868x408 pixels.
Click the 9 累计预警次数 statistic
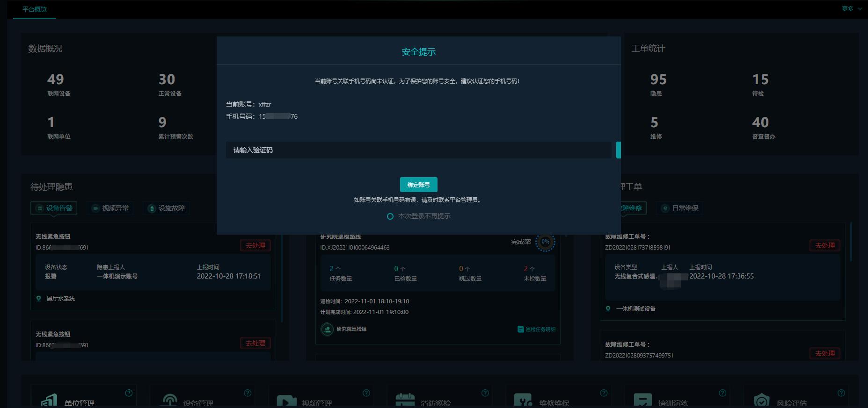tap(175, 127)
